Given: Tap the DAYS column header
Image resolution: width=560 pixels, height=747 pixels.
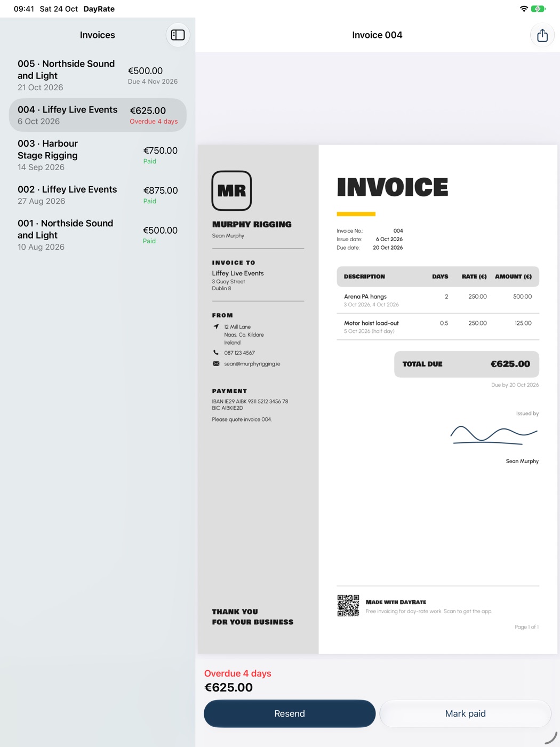Looking at the screenshot, I should (x=440, y=276).
